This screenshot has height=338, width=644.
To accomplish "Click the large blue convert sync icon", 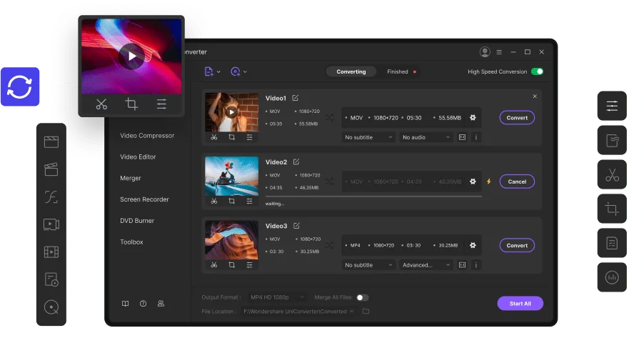I will point(20,86).
